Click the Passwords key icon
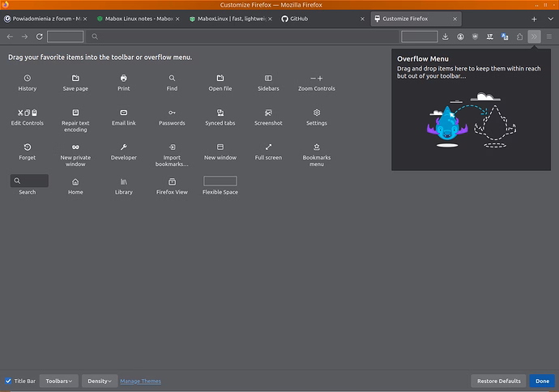The image size is (559, 392). tap(172, 113)
